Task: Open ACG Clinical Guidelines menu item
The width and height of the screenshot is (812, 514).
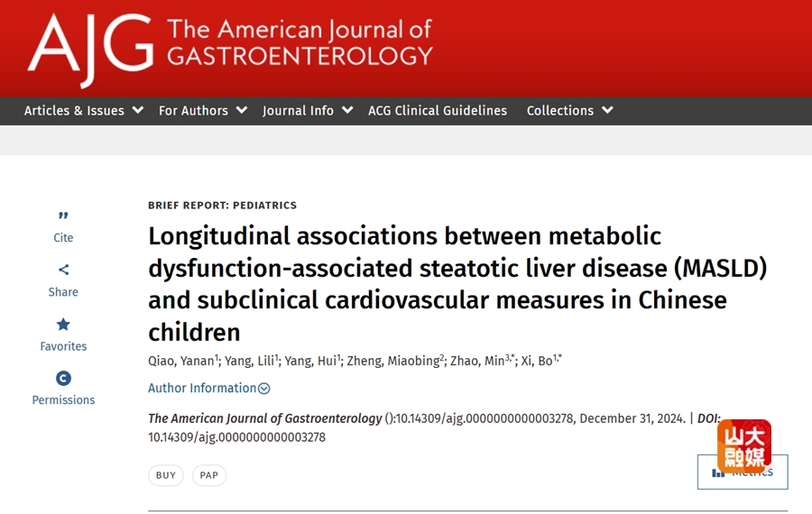Action: (438, 111)
